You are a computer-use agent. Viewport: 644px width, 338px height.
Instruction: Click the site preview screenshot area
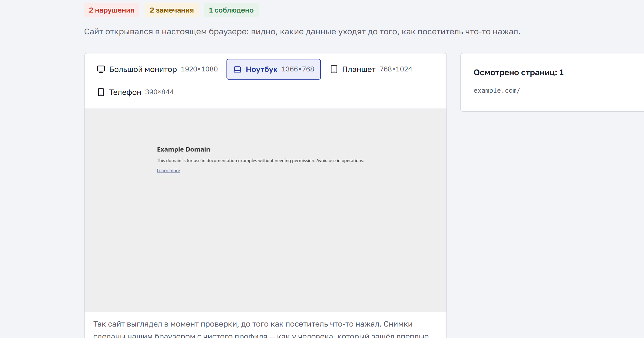(266, 210)
